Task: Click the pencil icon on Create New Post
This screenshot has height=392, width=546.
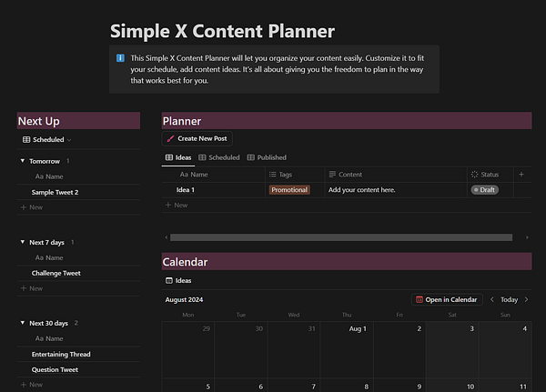Action: point(171,138)
